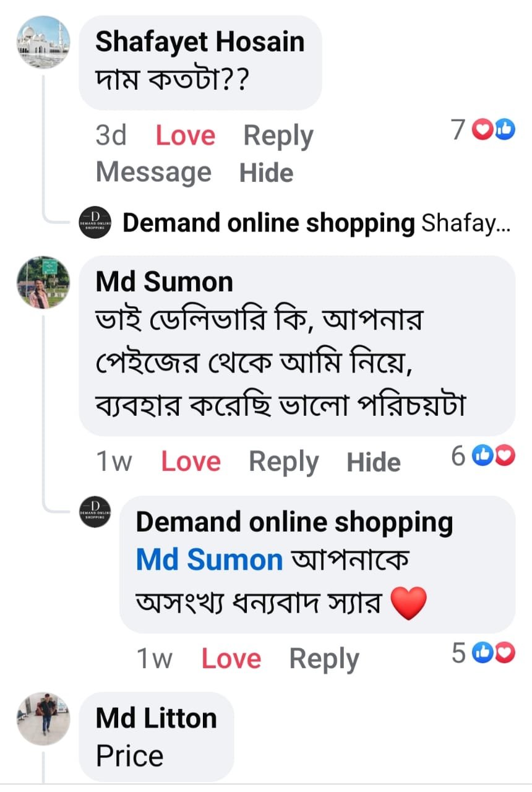Hide Md Sumon's comment
Screen dimensions: 532x792
(374, 462)
